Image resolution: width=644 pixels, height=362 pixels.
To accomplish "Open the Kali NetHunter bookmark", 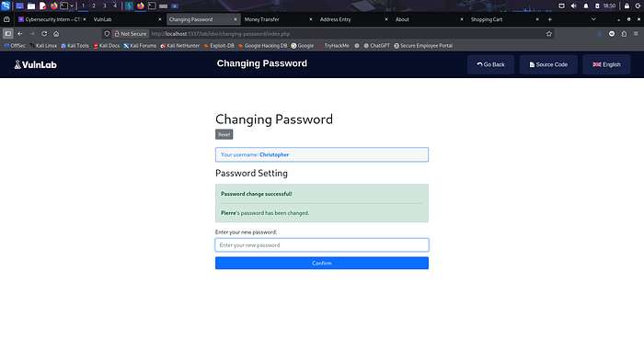I will 180,46.
